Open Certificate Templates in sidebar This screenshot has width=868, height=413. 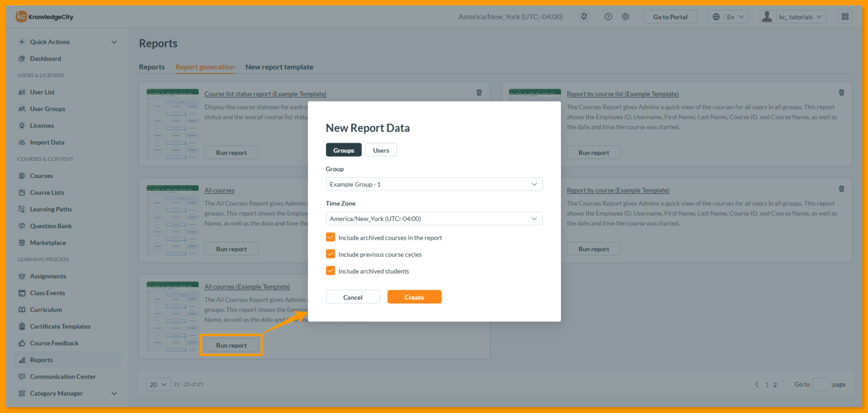[x=60, y=326]
